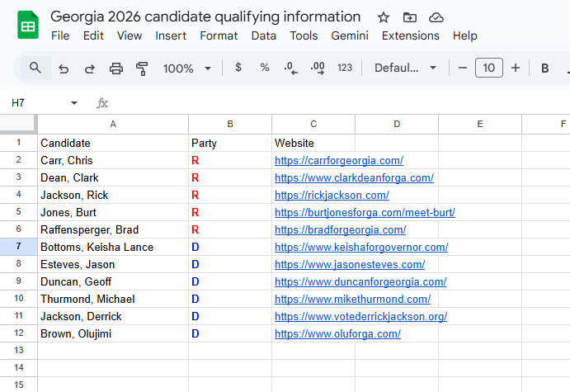
Task: Open the Extensions menu
Action: point(411,35)
